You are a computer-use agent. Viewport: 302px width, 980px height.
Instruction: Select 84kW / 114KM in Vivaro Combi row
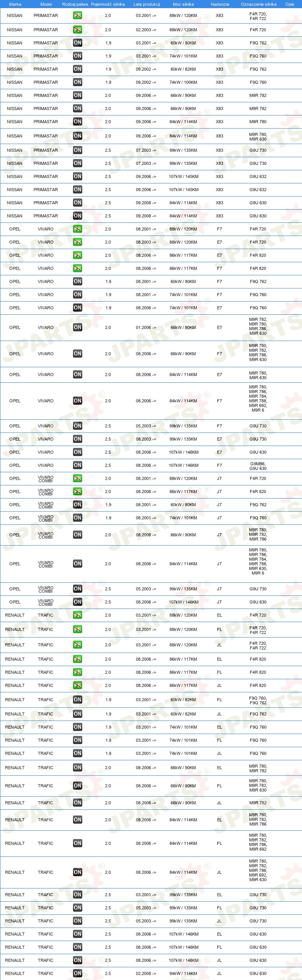[x=183, y=564]
